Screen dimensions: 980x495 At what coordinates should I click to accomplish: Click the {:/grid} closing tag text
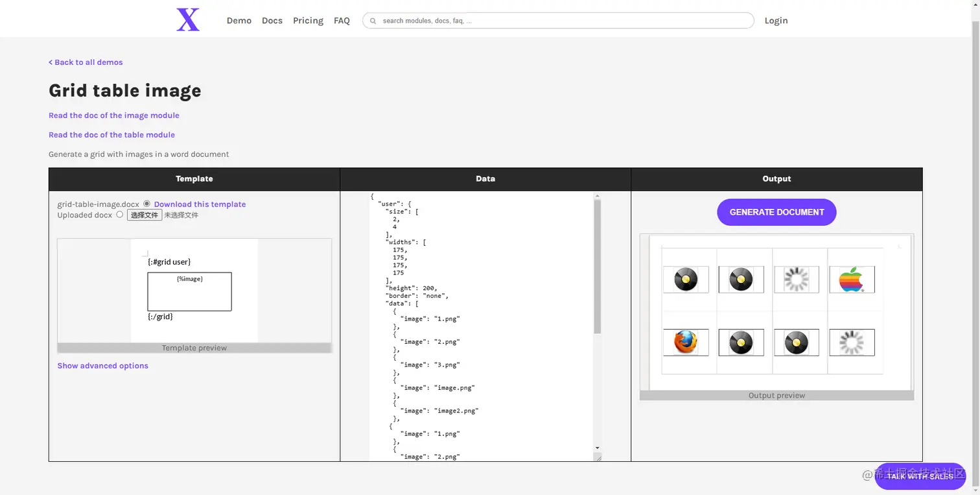(x=160, y=317)
